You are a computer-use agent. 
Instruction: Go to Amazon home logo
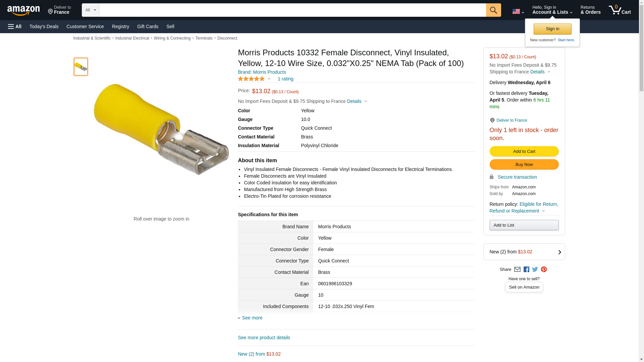(23, 11)
